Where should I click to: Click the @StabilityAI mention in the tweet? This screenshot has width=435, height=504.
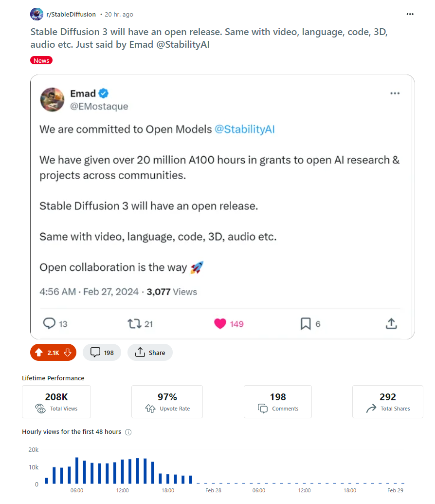pos(244,129)
